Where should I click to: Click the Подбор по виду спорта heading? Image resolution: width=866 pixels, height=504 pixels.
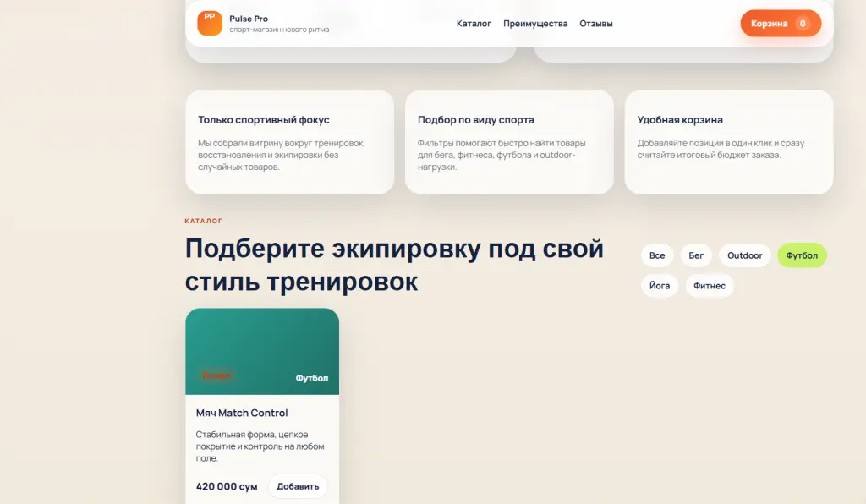tap(475, 120)
